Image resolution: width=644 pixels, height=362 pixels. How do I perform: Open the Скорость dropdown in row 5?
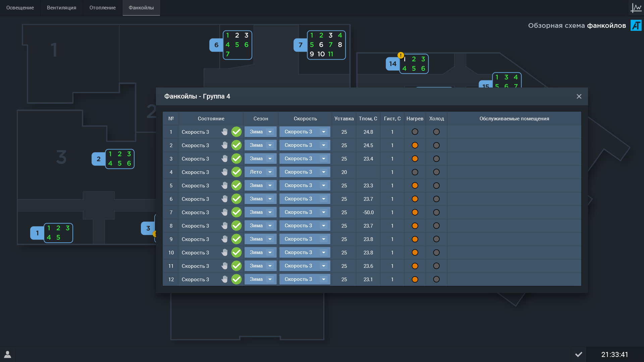[x=305, y=185]
